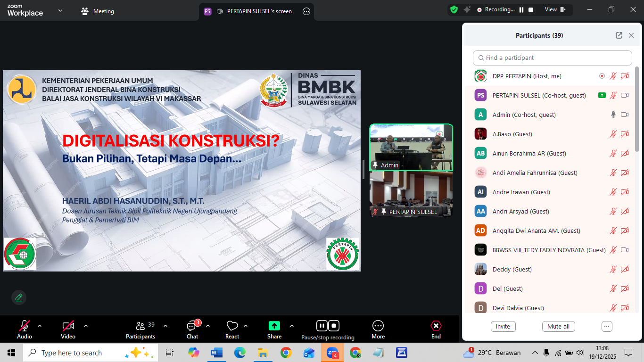Click the participants list scrollbar
Screen dimensions: 644x362
[x=637, y=108]
